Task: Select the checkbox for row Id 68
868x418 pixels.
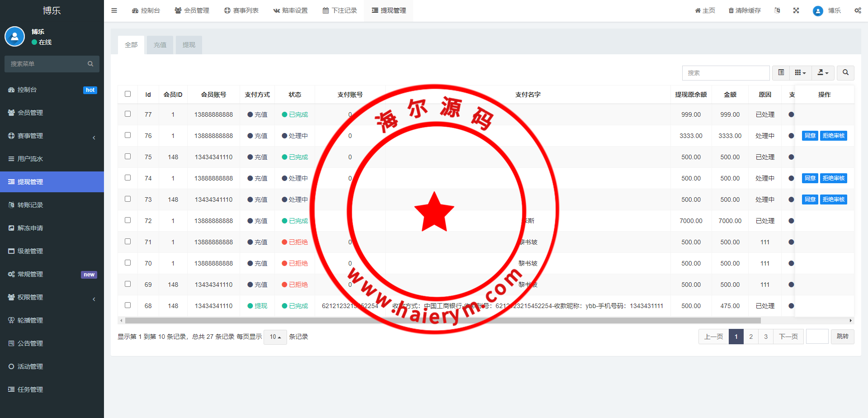Action: coord(127,305)
